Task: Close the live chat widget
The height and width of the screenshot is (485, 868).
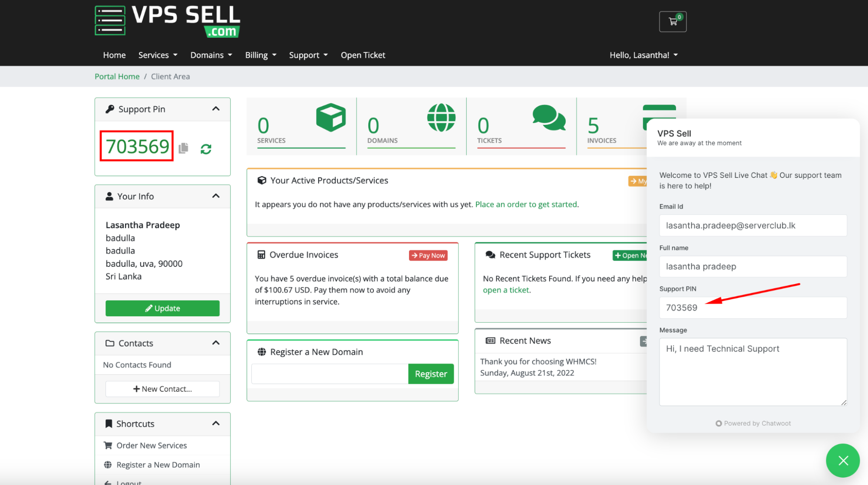Action: click(842, 460)
